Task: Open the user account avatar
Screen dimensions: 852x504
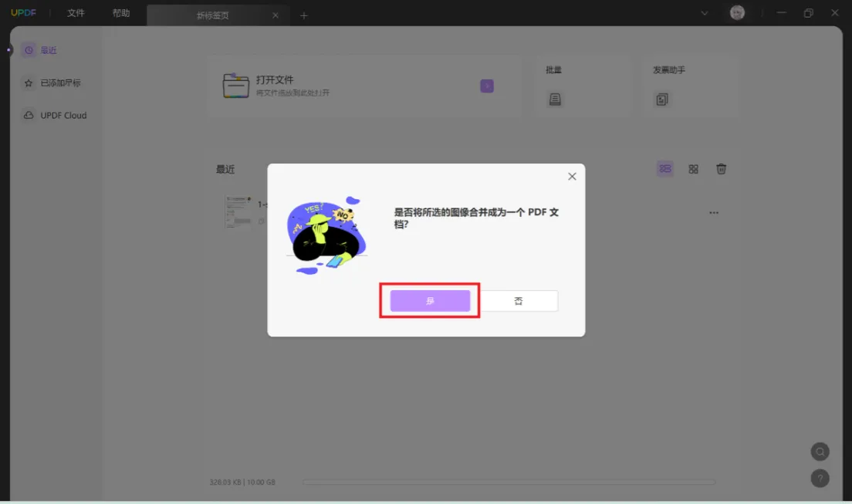Action: (x=737, y=12)
